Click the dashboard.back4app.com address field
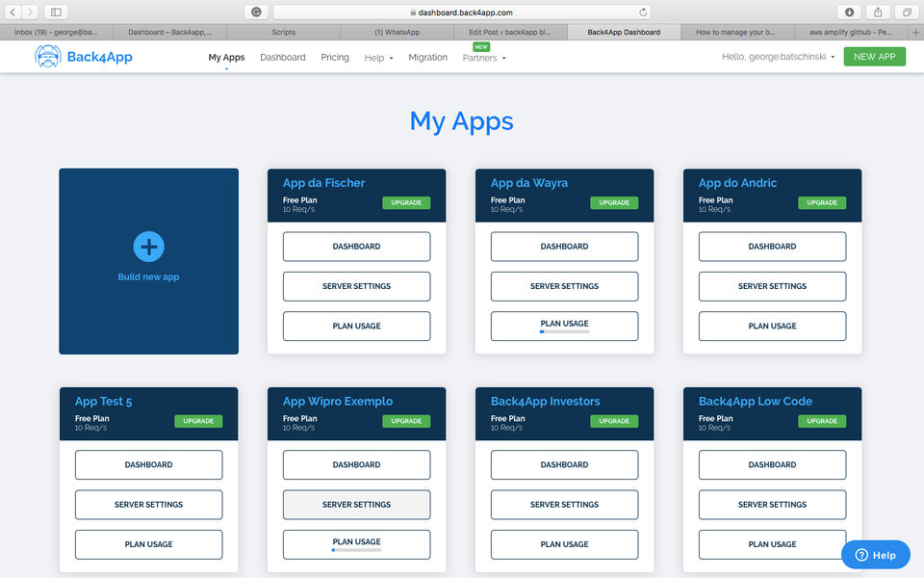Image resolution: width=924 pixels, height=578 pixels. point(461,12)
